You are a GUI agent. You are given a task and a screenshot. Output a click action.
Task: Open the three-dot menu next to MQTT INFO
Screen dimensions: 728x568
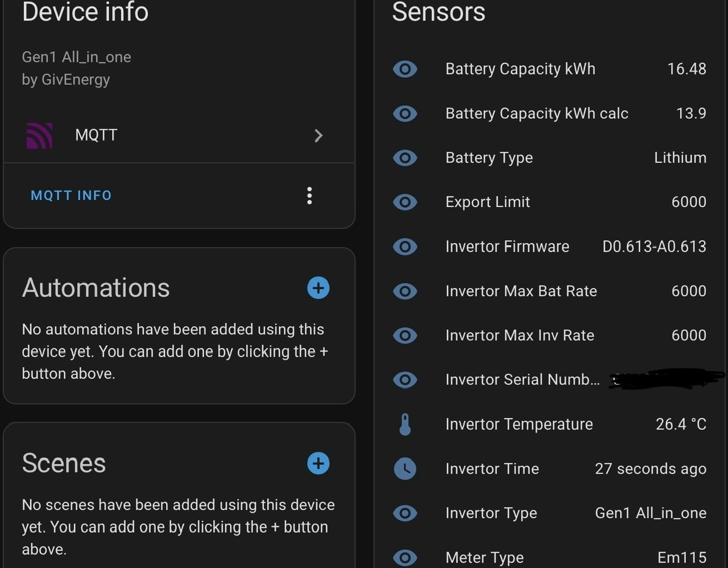309,196
